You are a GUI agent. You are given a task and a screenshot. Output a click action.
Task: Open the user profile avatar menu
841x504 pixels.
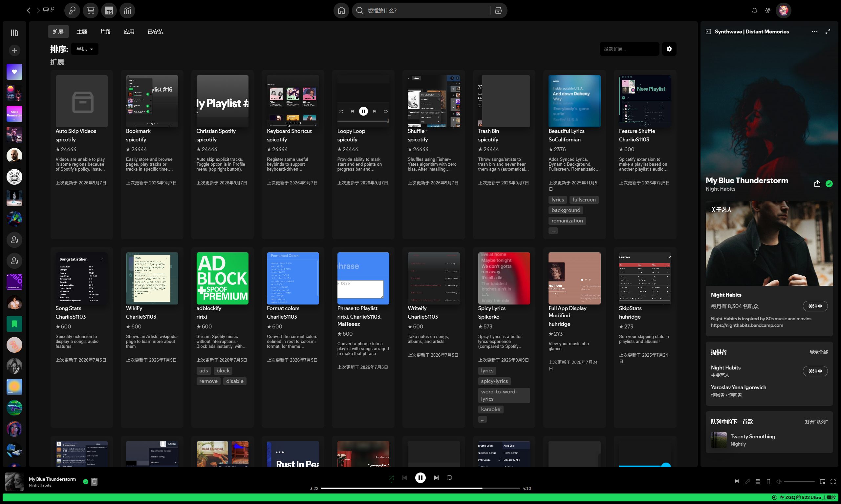point(783,10)
